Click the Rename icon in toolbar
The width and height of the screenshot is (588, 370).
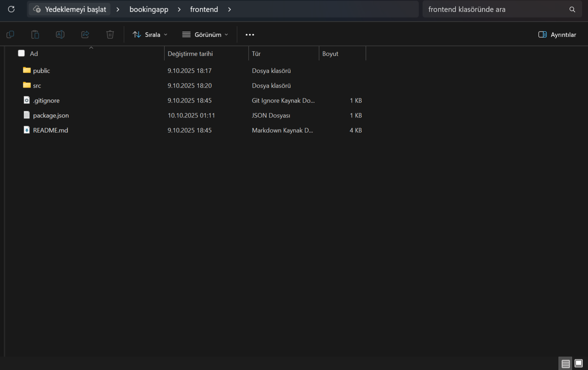(60, 34)
